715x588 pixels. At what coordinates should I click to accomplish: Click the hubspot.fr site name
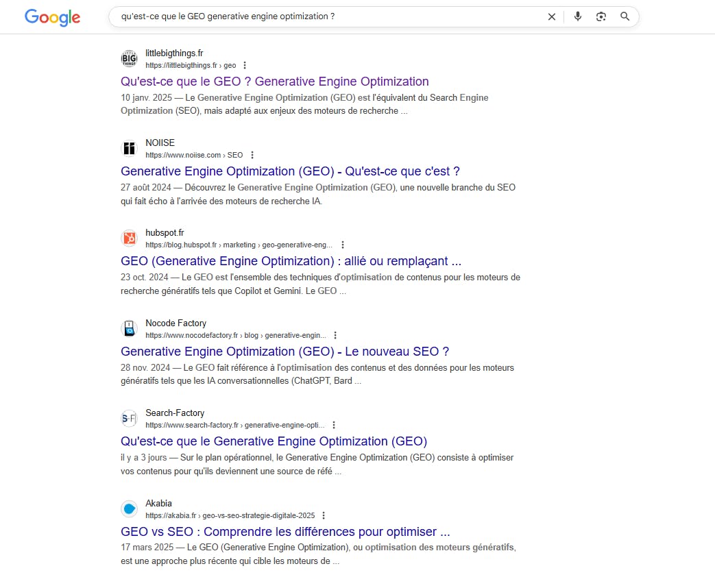tap(165, 233)
